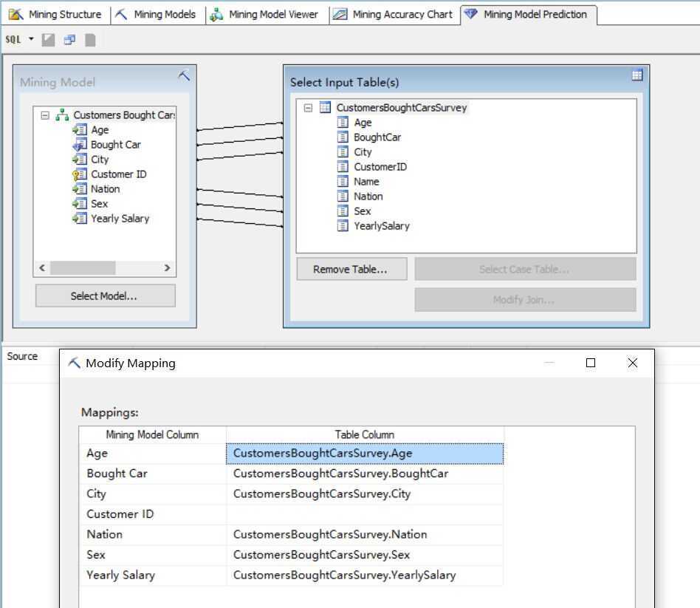Click the right arrow of model scrollbar
Viewport: 700px width, 608px height.
(167, 268)
